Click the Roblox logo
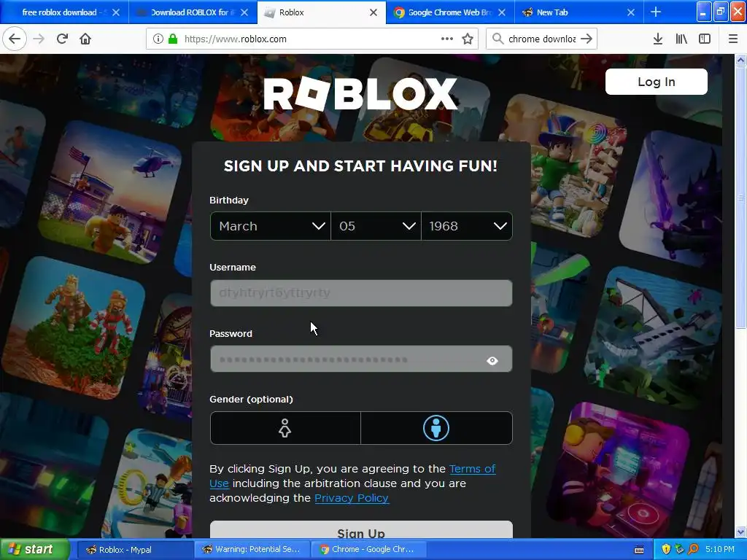The height and width of the screenshot is (560, 747). [360, 93]
